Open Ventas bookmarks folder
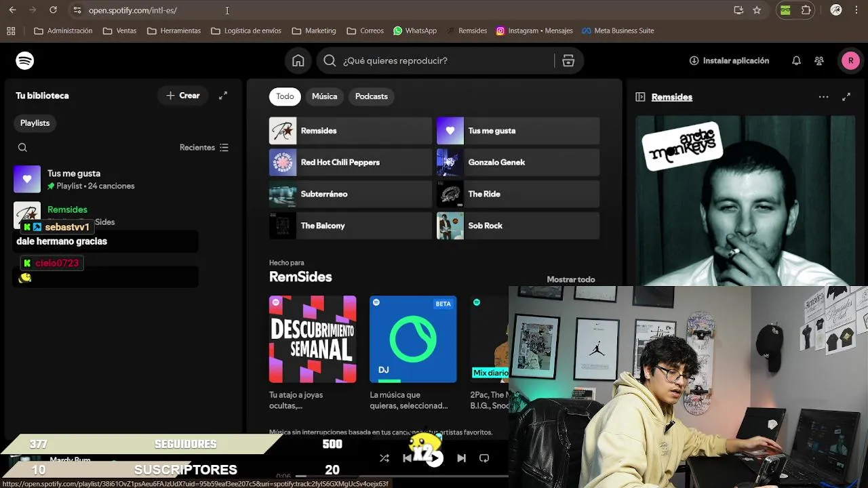The width and height of the screenshot is (868, 488). pyautogui.click(x=119, y=30)
